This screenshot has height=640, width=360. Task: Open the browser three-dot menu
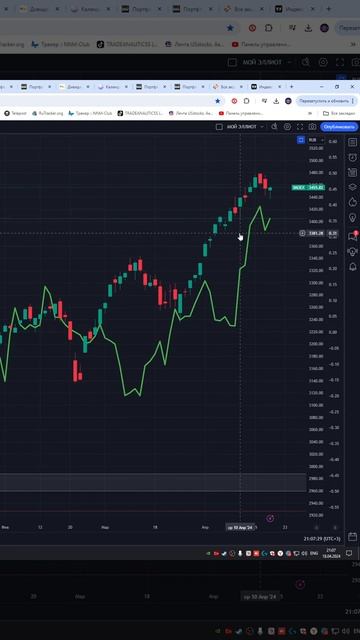pyautogui.click(x=353, y=101)
